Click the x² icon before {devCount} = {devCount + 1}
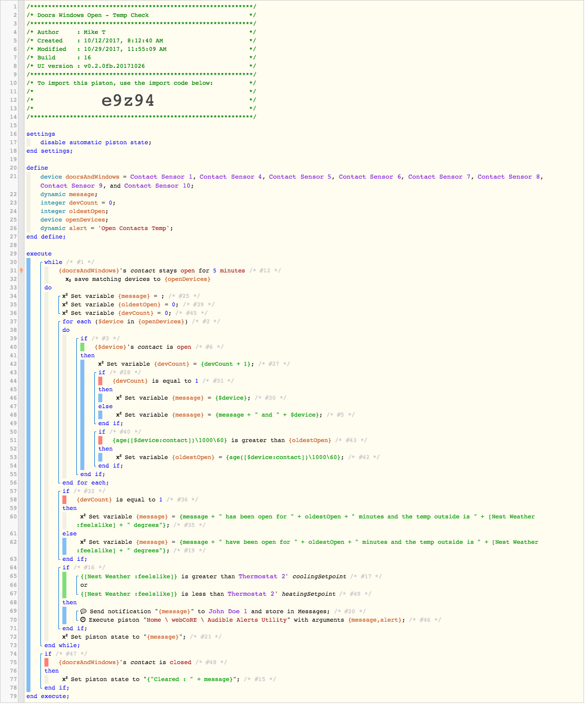588x707 pixels. click(101, 364)
